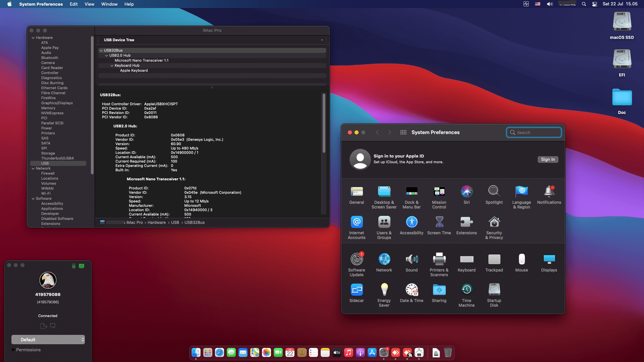Open Safari from the Dock

click(x=219, y=353)
